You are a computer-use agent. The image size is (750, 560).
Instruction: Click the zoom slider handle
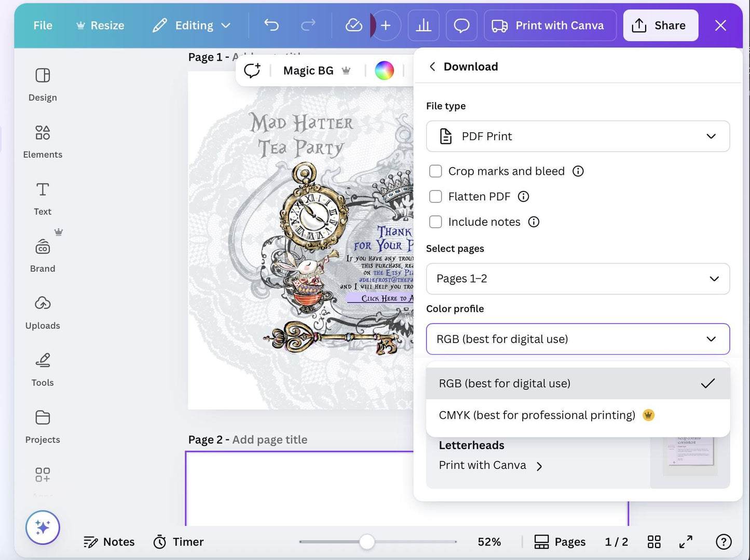point(367,542)
